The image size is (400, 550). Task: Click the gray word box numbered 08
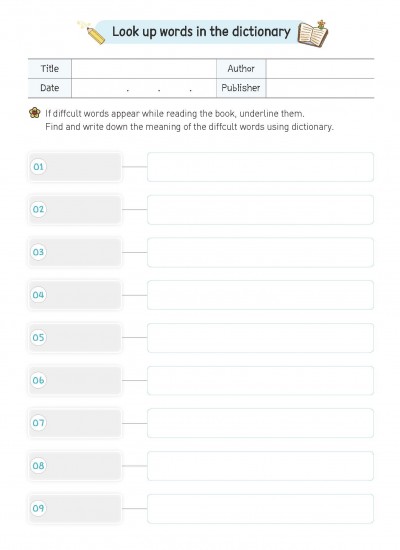(x=75, y=466)
